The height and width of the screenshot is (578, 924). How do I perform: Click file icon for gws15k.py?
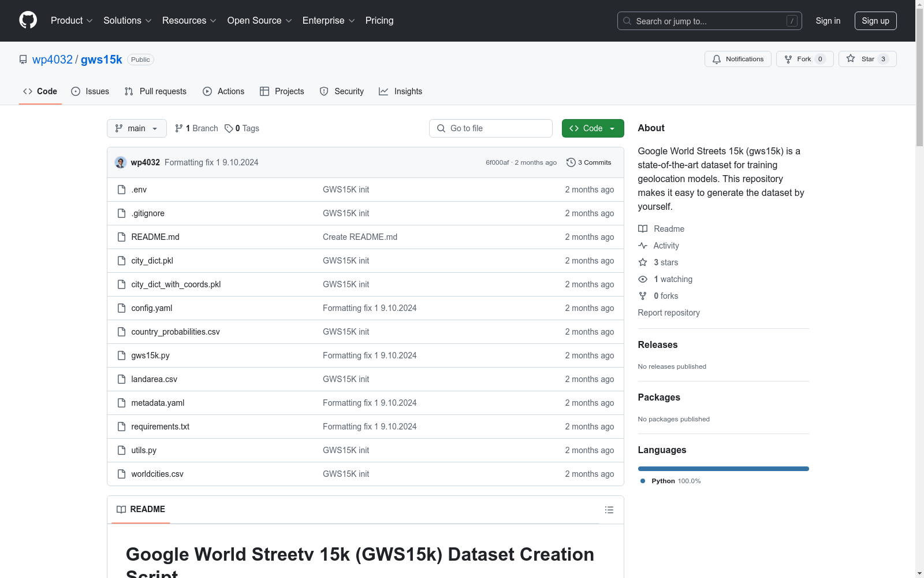pyautogui.click(x=121, y=355)
